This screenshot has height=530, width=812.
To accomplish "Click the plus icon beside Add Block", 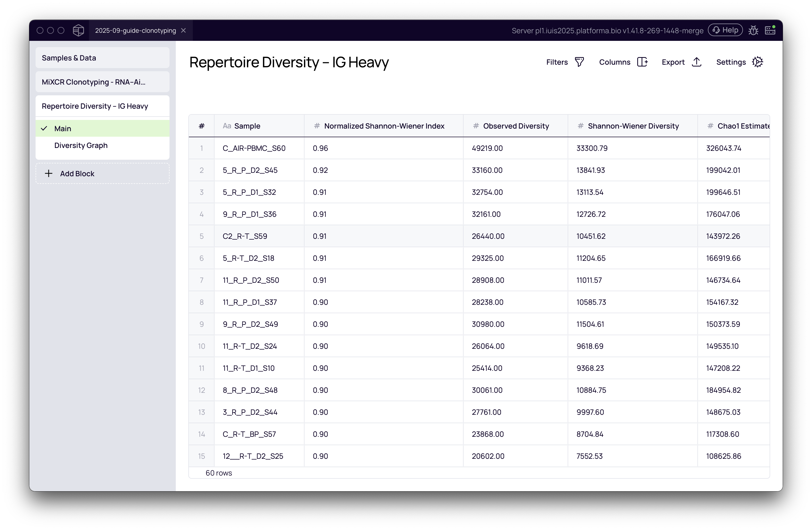I will coord(49,173).
